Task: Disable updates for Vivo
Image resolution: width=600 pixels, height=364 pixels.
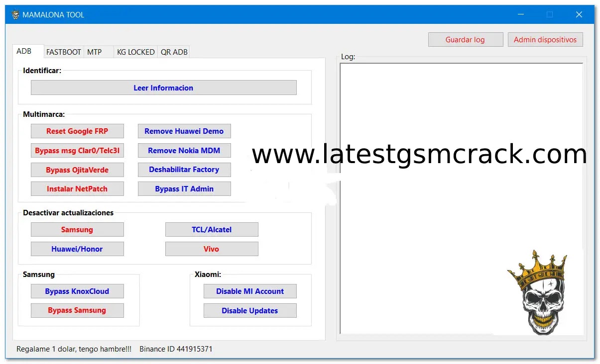Action: (x=212, y=249)
